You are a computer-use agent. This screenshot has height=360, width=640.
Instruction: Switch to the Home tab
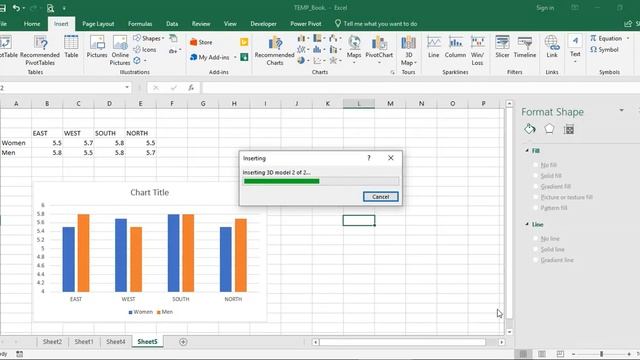[32, 24]
